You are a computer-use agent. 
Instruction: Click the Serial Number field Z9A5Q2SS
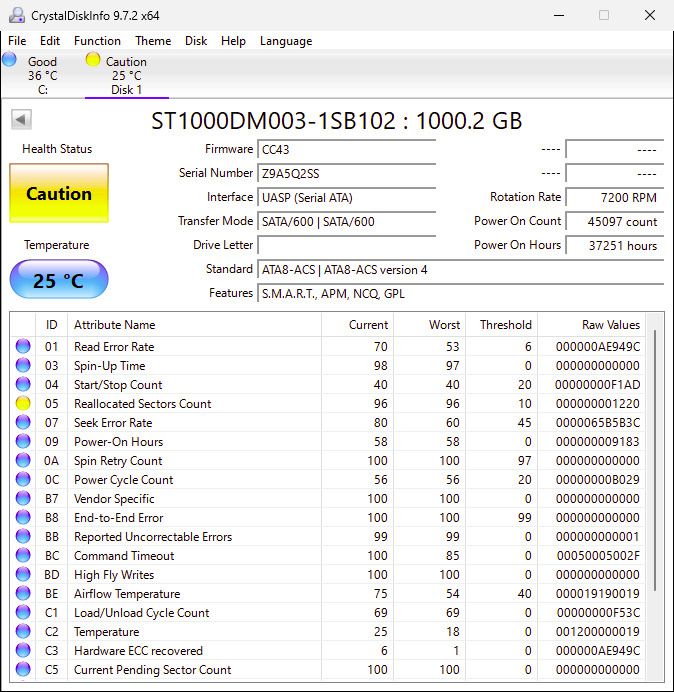point(346,173)
